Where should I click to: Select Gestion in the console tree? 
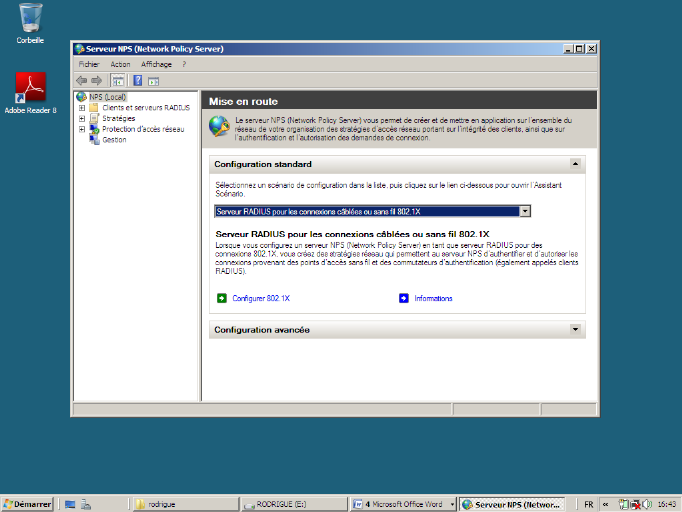(114, 140)
